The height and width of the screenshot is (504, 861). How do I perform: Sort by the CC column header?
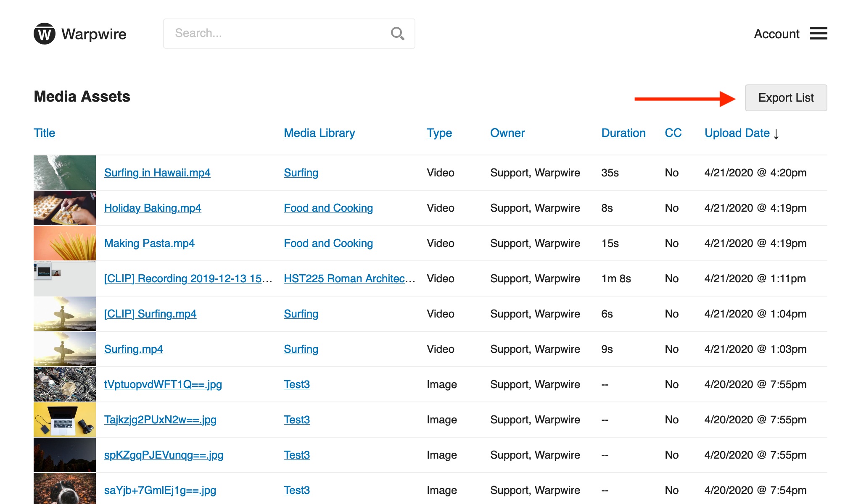(x=673, y=133)
